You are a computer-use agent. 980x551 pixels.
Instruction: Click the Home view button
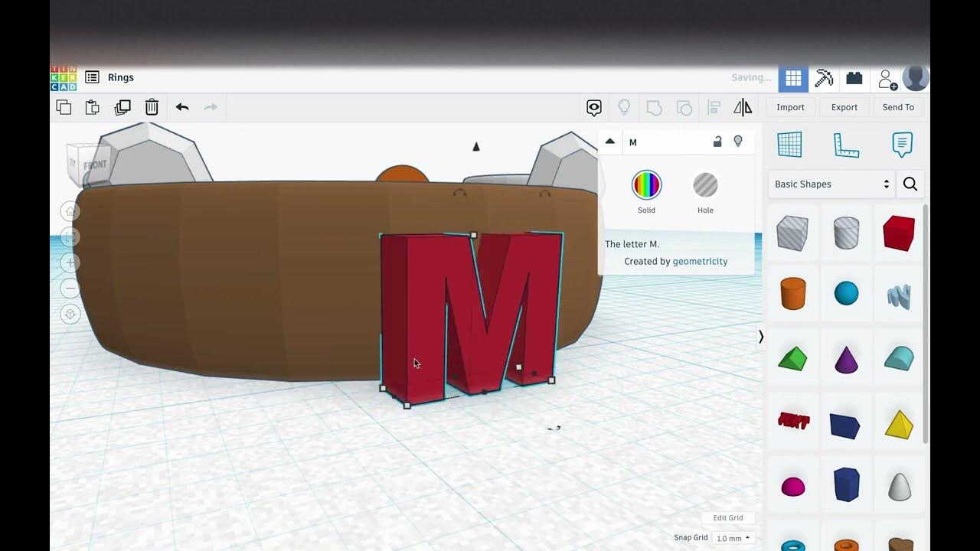[70, 212]
